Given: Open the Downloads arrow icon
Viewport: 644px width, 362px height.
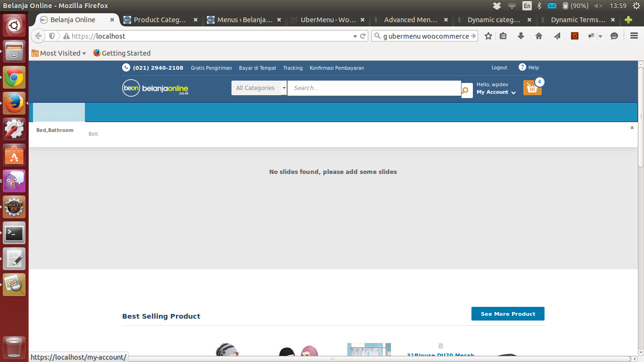Looking at the screenshot, I should click(x=521, y=36).
